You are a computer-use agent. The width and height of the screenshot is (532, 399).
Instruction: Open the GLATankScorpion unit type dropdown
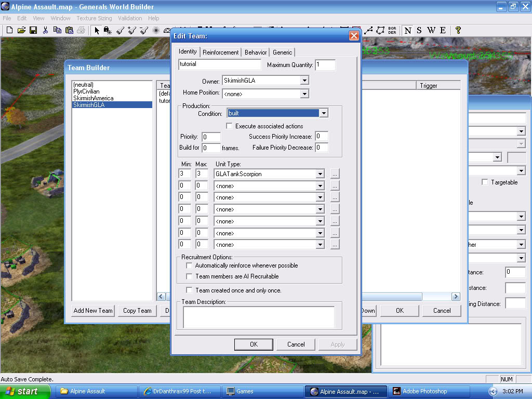pos(320,174)
